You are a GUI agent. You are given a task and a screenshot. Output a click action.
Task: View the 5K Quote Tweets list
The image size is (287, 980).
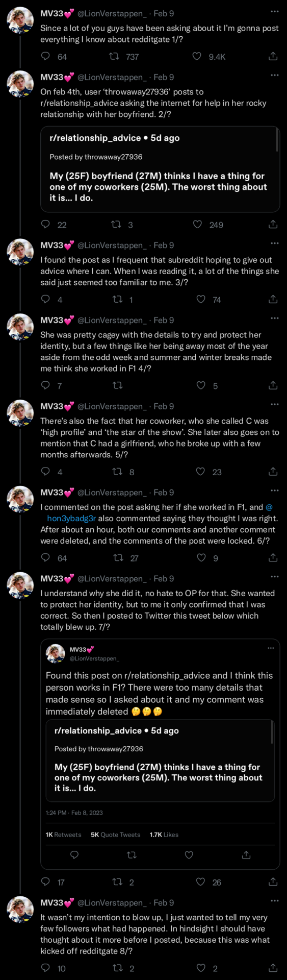click(116, 835)
